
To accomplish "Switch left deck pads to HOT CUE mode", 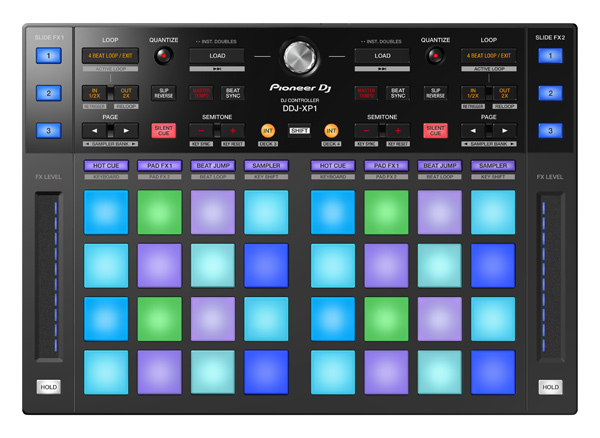I will click(x=106, y=166).
